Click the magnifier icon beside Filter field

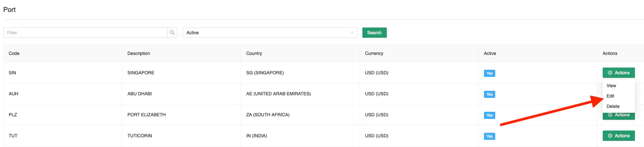pyautogui.click(x=172, y=33)
